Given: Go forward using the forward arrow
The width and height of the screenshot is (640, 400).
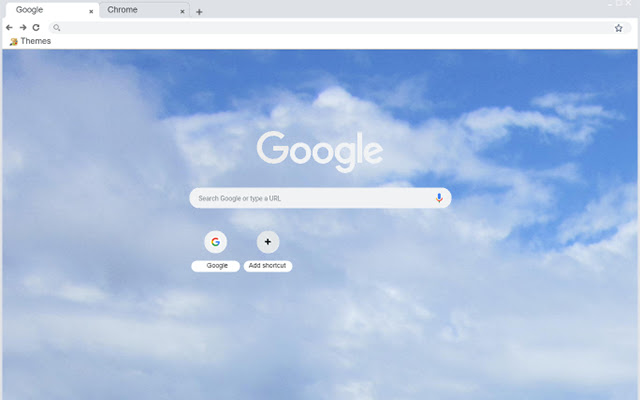Looking at the screenshot, I should click(x=23, y=27).
